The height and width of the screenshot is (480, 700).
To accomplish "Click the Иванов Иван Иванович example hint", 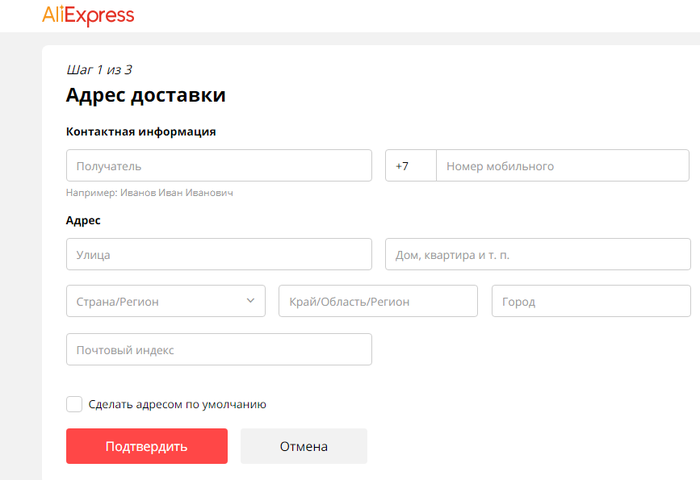I will tap(150, 192).
